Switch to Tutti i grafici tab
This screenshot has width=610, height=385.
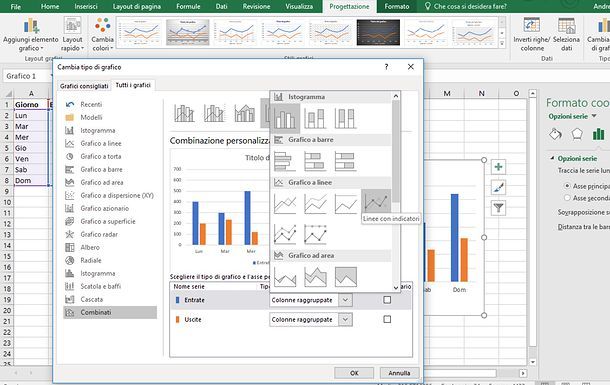(x=133, y=85)
